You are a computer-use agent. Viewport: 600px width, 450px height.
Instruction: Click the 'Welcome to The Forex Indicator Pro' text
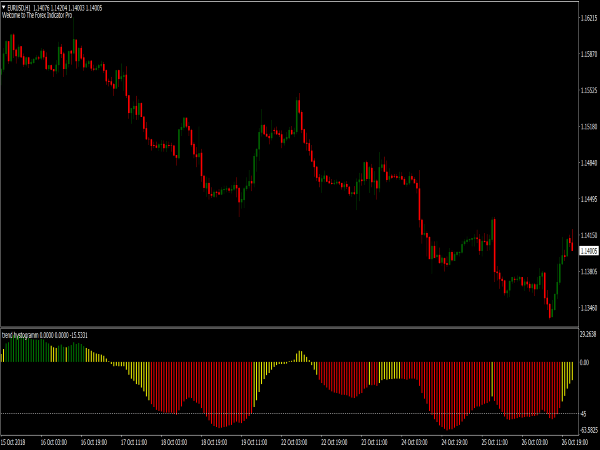(37, 15)
